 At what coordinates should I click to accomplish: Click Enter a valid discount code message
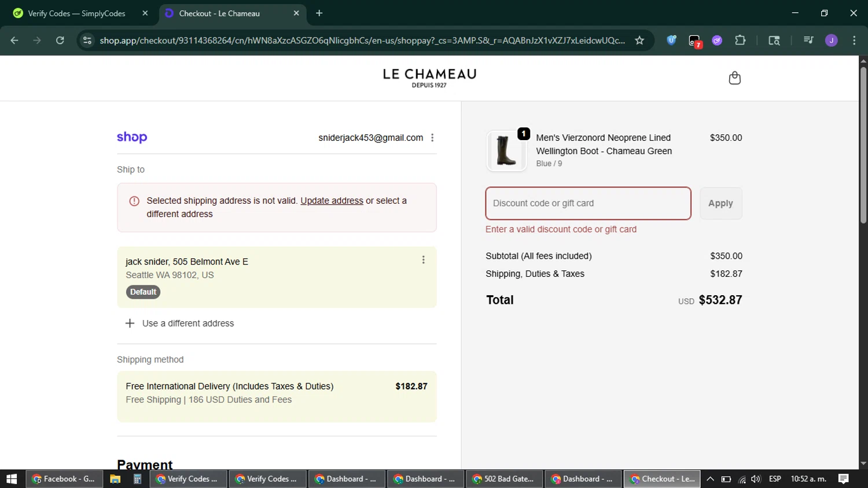point(561,229)
